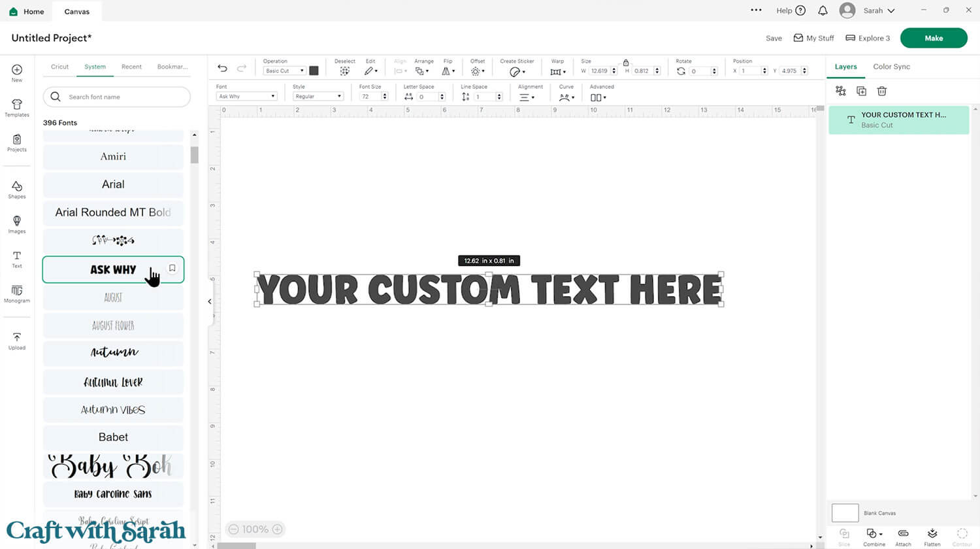
Task: Click the Blank Canvas color swatch
Action: click(x=845, y=513)
